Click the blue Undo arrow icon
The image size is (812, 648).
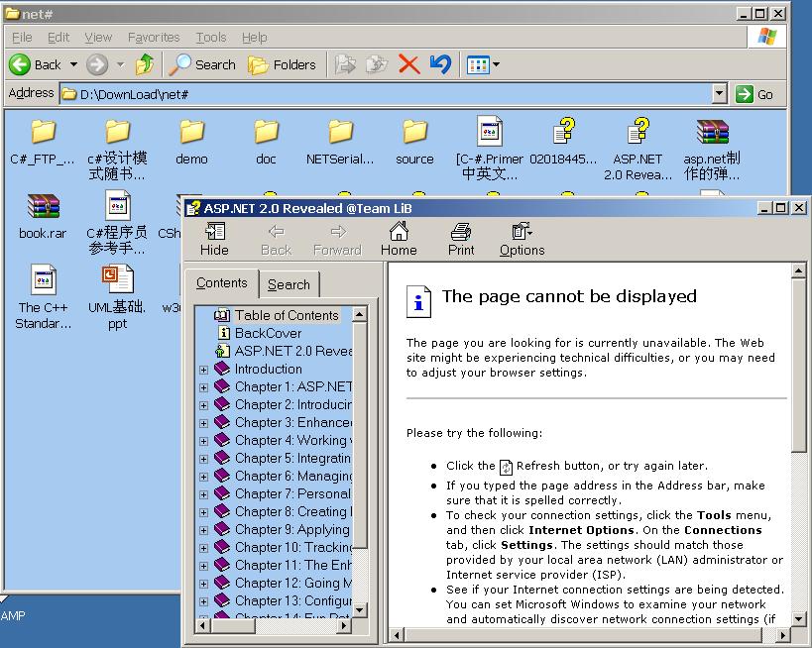click(x=440, y=64)
